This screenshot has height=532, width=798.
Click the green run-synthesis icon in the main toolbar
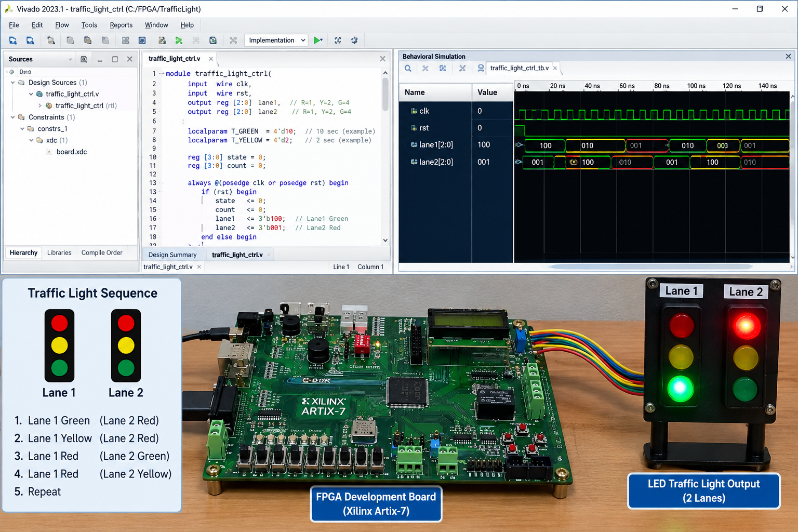point(179,40)
